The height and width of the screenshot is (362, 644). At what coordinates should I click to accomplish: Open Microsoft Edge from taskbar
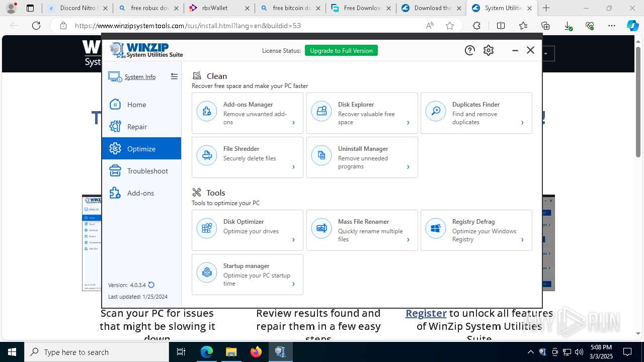click(x=207, y=352)
